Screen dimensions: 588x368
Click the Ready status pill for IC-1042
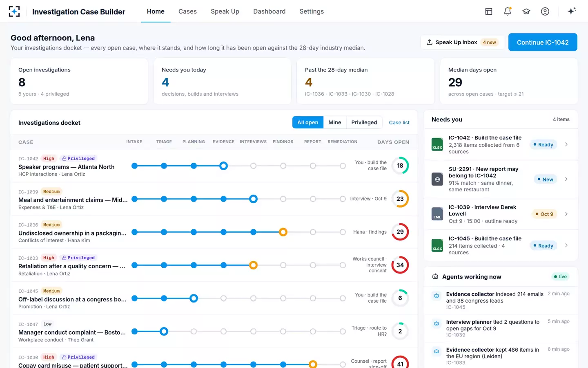coord(543,144)
